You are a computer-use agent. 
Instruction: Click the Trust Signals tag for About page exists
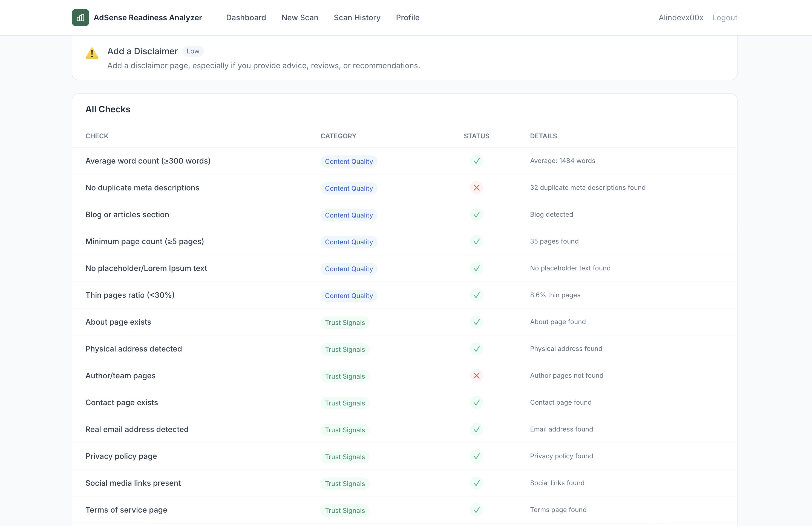click(x=345, y=322)
